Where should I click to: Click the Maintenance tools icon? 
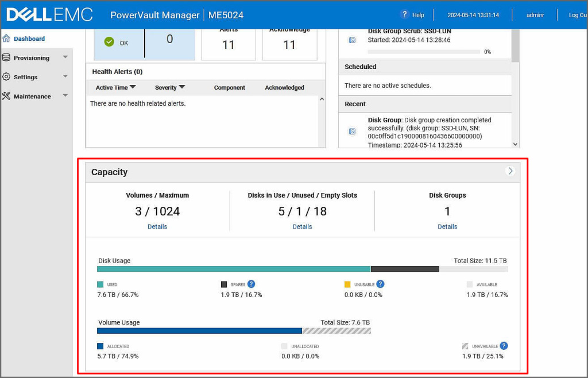pos(6,96)
